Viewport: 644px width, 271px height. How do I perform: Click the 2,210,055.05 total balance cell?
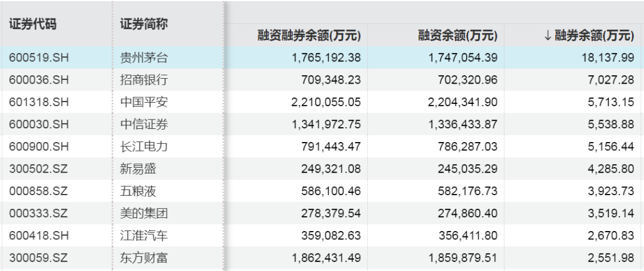[x=327, y=102]
